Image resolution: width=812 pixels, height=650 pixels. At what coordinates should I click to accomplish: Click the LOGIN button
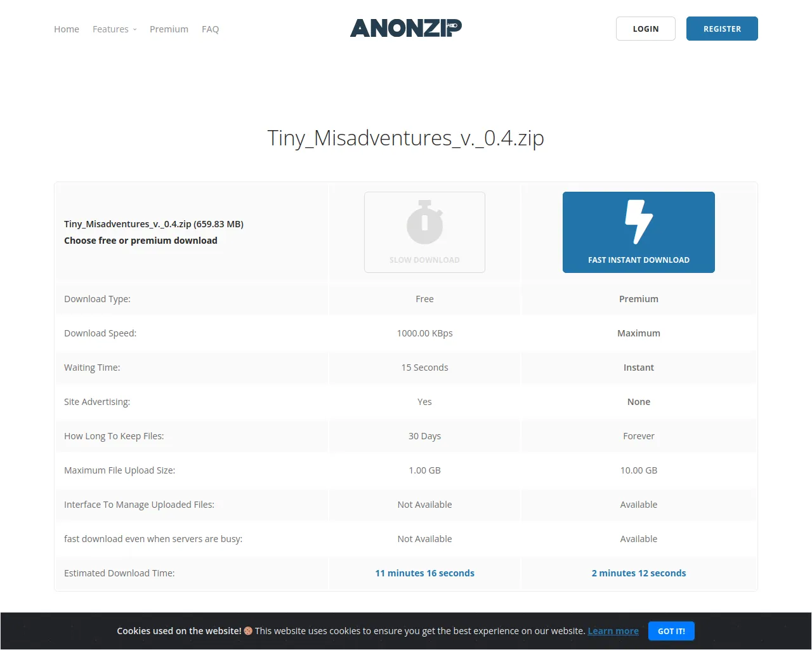(x=645, y=29)
